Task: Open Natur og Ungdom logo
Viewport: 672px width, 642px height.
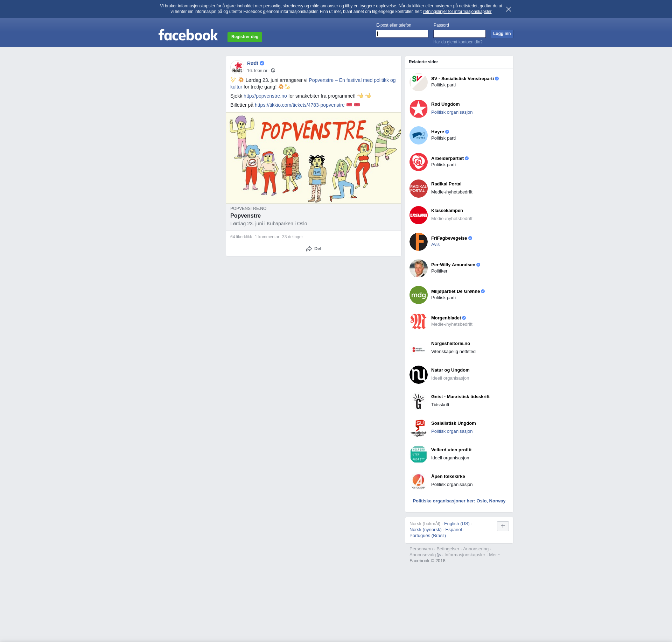Action: coord(419,375)
